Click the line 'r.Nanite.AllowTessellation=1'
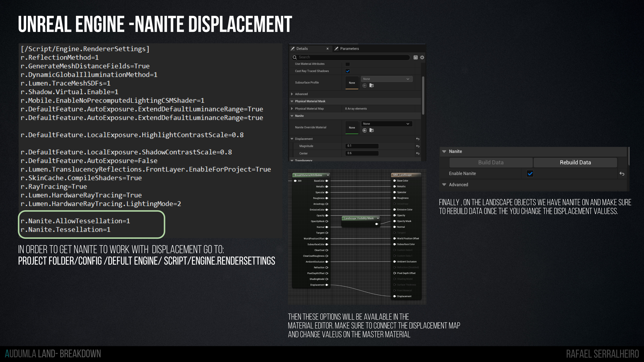 [x=75, y=221]
